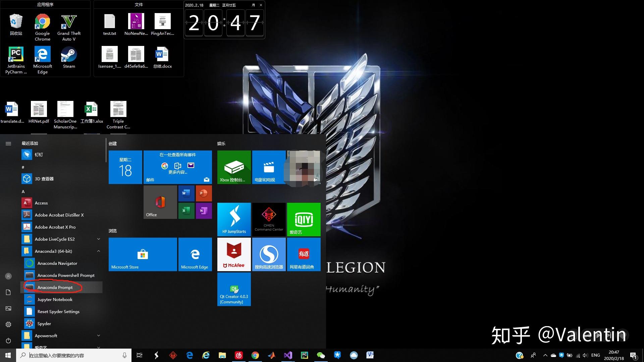Click the volume icon in system tray
The width and height of the screenshot is (644, 362).
click(x=585, y=355)
